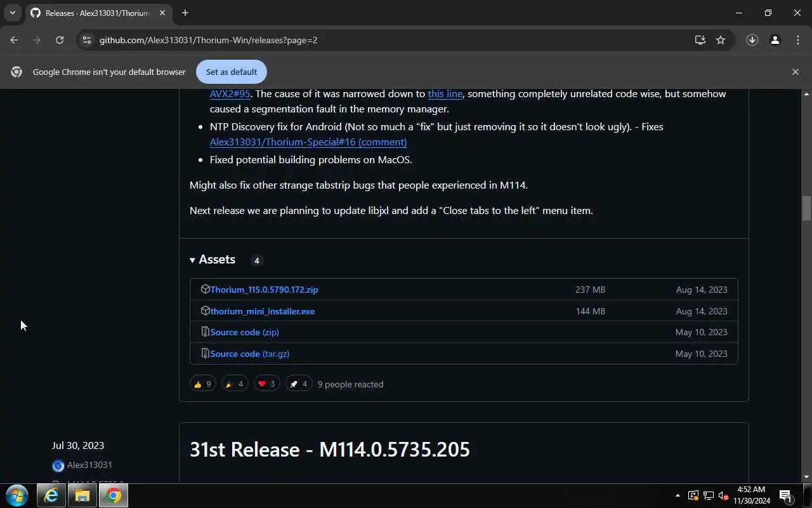Click Alex313031 avatar icon

click(58, 465)
